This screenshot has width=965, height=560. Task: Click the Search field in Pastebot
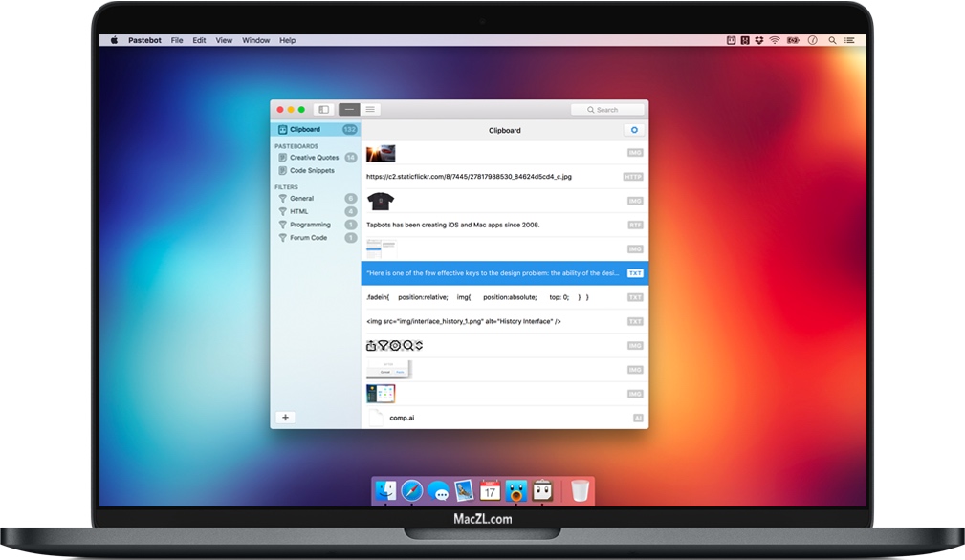pos(607,109)
